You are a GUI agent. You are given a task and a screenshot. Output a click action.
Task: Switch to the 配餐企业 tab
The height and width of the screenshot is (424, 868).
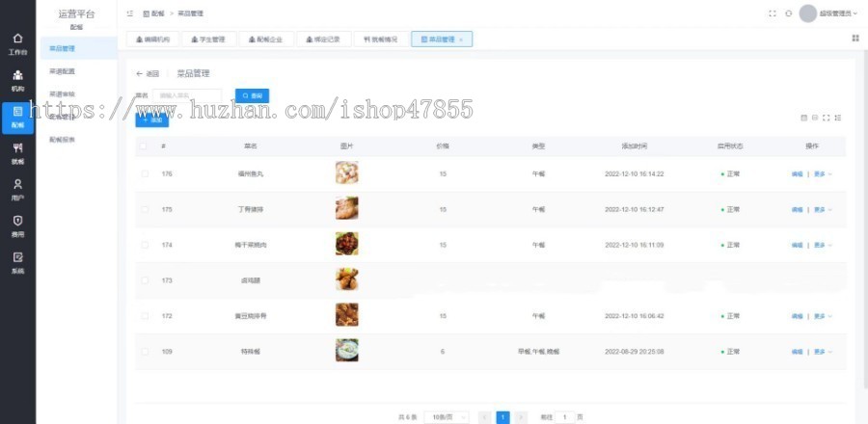[266, 40]
